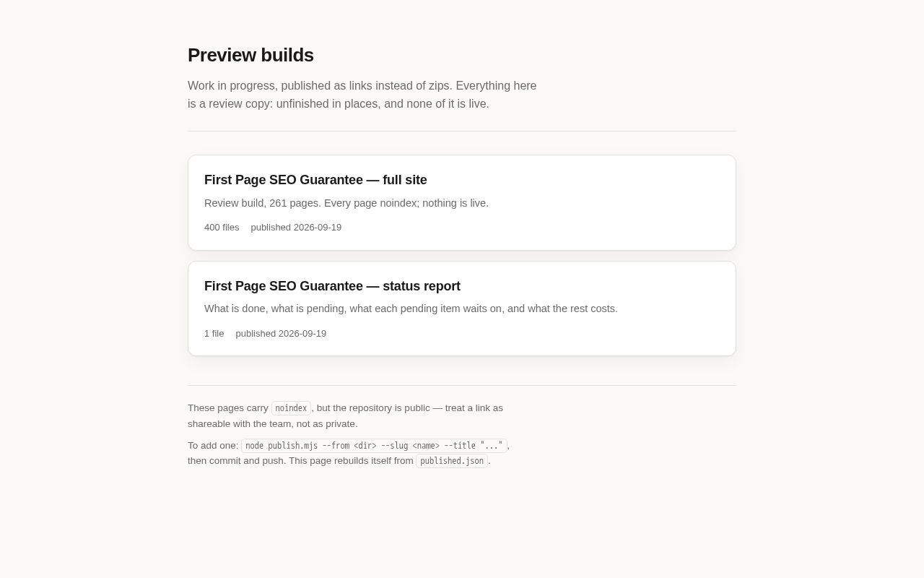Click First Page SEO Guarantee — status report title
Viewport: 924px width, 578px height.
coord(332,286)
